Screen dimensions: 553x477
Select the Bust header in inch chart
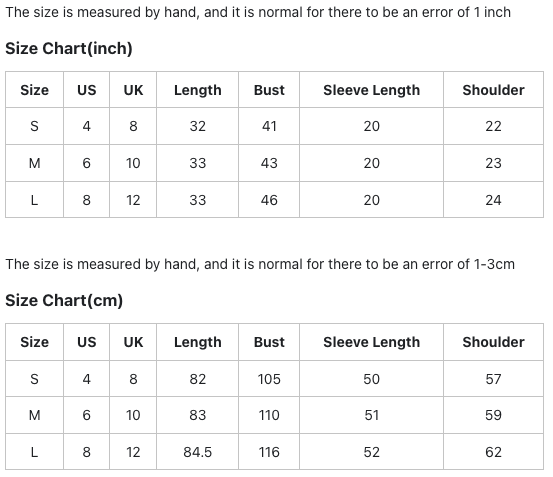[x=269, y=90]
